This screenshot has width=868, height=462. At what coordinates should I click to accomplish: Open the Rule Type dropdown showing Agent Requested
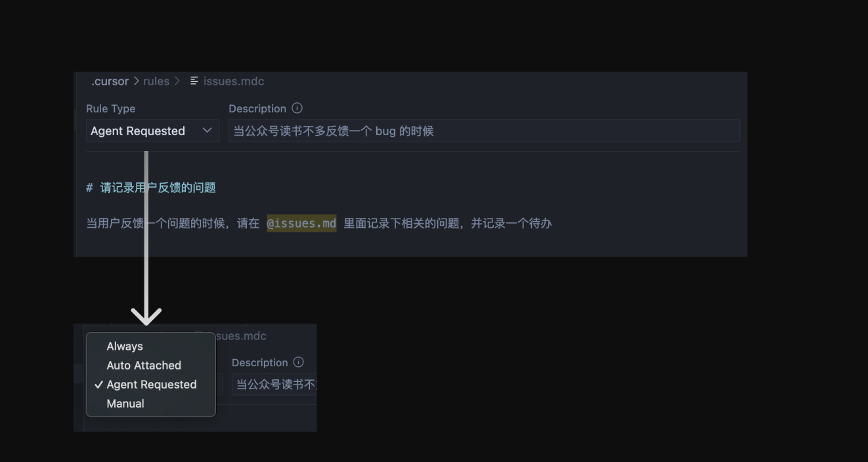(152, 131)
